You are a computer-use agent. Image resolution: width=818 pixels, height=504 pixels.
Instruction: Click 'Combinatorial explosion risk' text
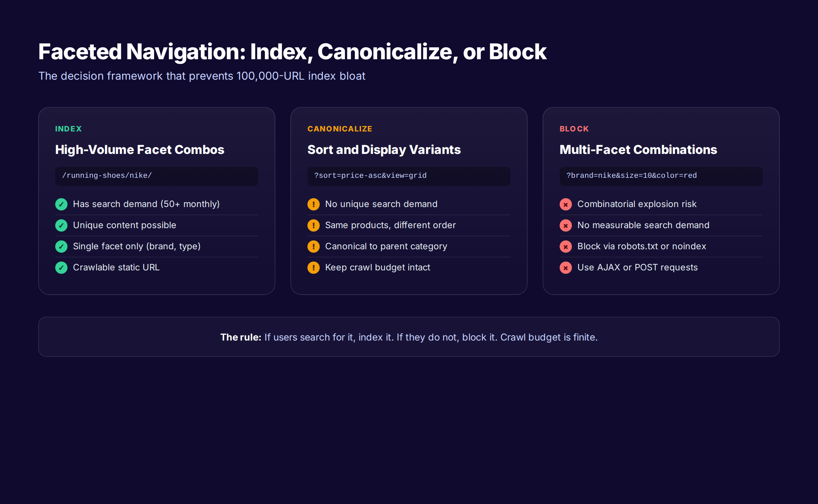(x=637, y=204)
